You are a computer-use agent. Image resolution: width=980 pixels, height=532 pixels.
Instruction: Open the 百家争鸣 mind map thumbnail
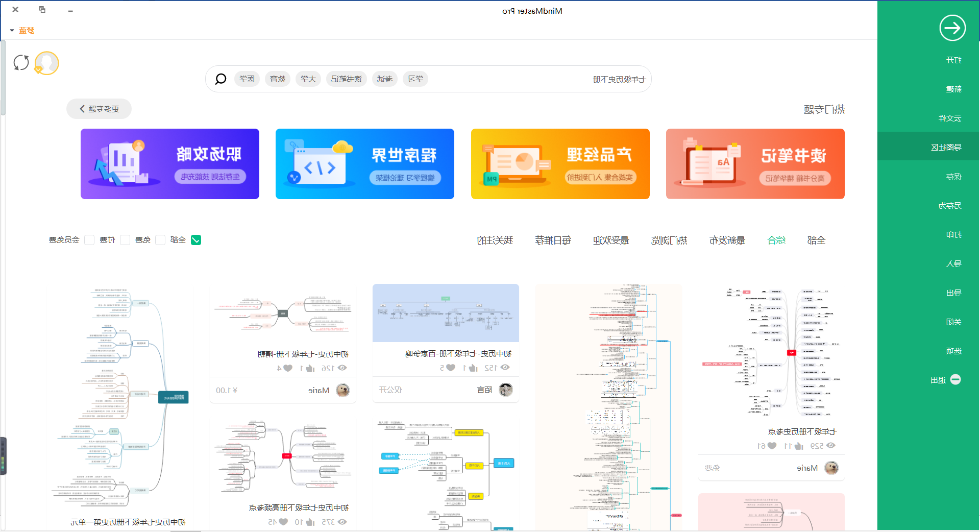pos(446,313)
